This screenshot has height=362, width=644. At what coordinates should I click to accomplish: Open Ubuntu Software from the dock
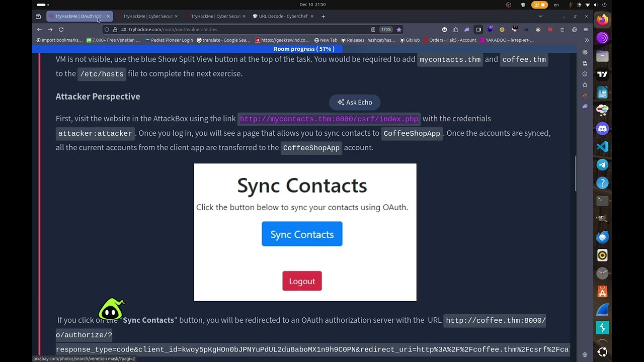pyautogui.click(x=602, y=292)
